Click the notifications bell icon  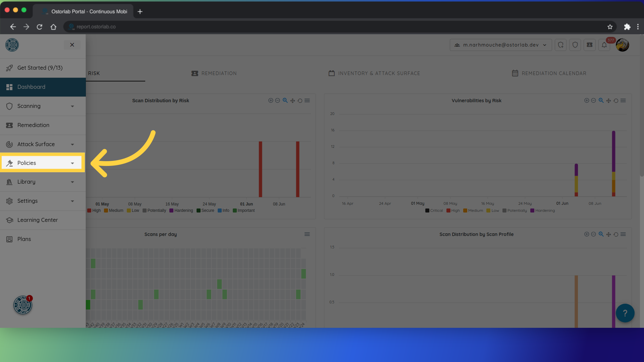(604, 45)
